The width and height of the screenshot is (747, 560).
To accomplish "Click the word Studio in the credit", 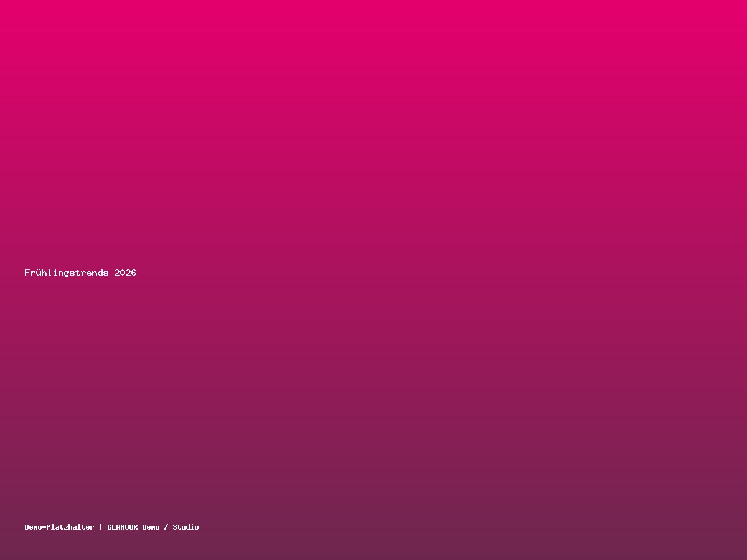I will pyautogui.click(x=186, y=527).
